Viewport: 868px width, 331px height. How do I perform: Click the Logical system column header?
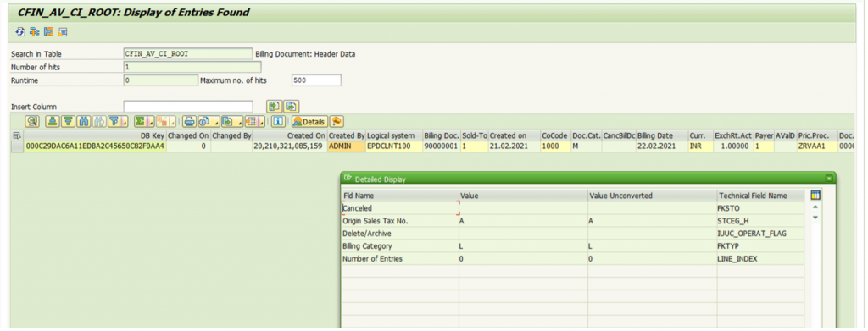coord(394,135)
